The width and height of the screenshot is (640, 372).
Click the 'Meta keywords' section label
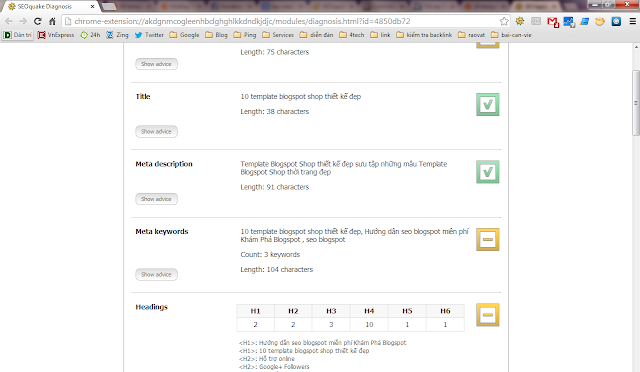(162, 232)
